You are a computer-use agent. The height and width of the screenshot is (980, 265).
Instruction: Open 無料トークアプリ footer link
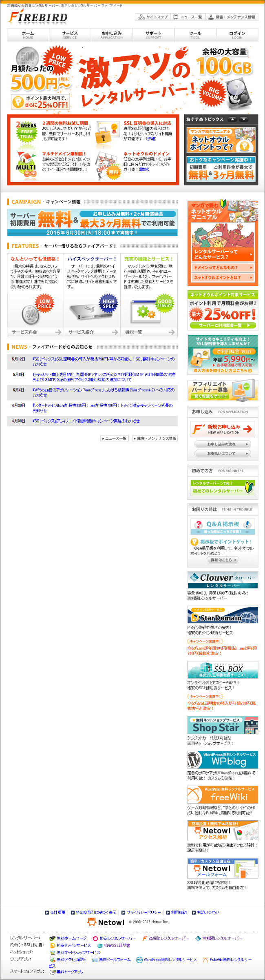point(67,972)
